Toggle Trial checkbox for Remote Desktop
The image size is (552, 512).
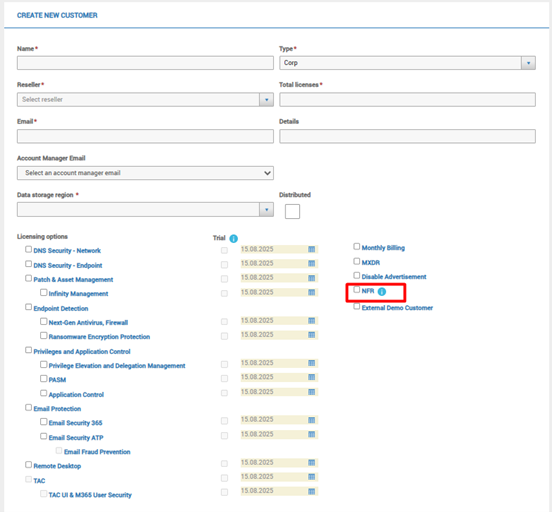coord(224,464)
